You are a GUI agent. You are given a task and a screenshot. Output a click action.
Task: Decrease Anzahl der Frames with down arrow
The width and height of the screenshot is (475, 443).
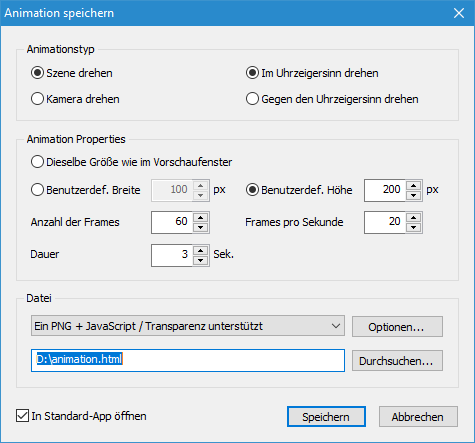click(x=200, y=227)
